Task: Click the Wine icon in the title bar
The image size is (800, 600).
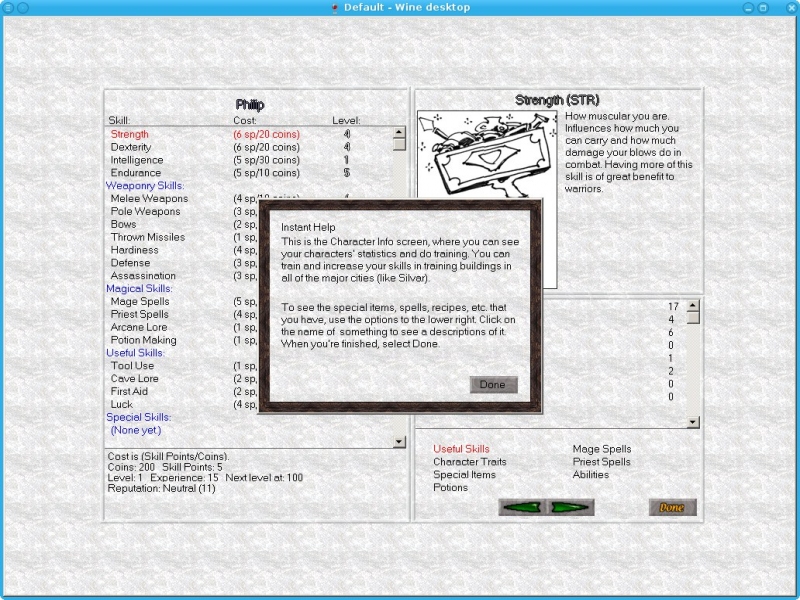Action: point(334,8)
